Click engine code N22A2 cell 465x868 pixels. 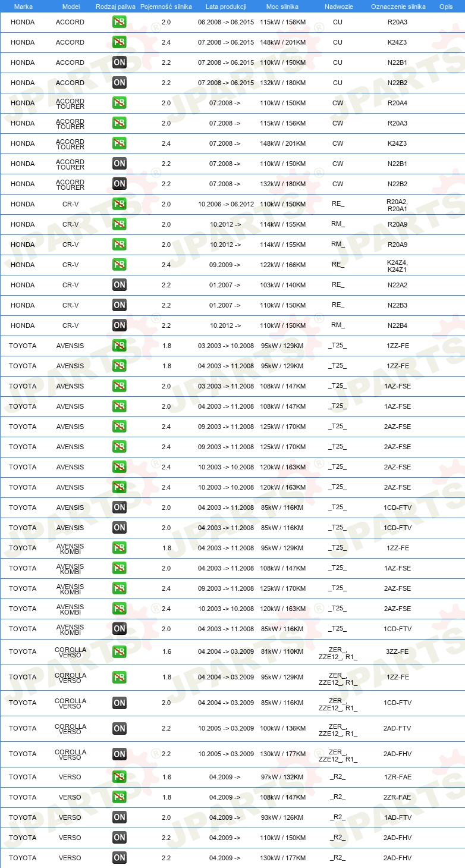397,285
